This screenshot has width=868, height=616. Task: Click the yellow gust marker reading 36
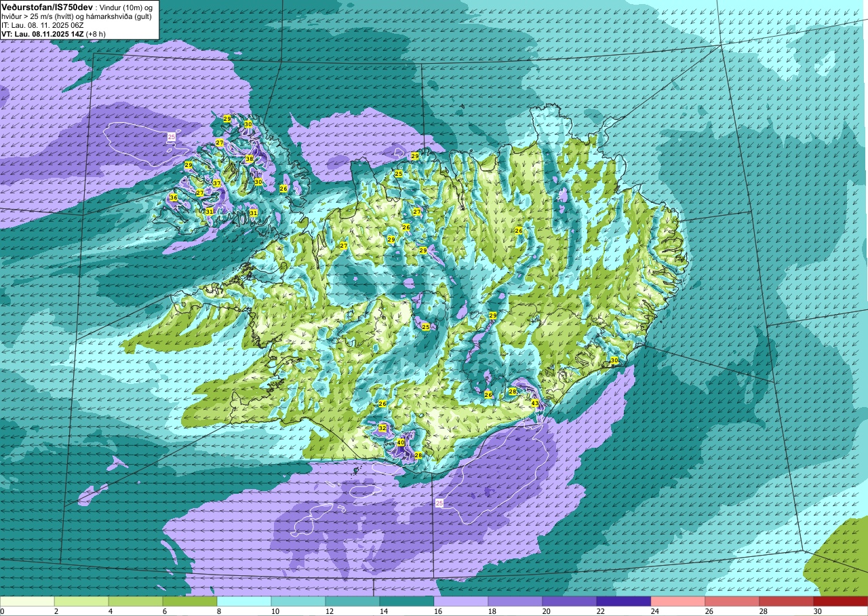click(173, 197)
